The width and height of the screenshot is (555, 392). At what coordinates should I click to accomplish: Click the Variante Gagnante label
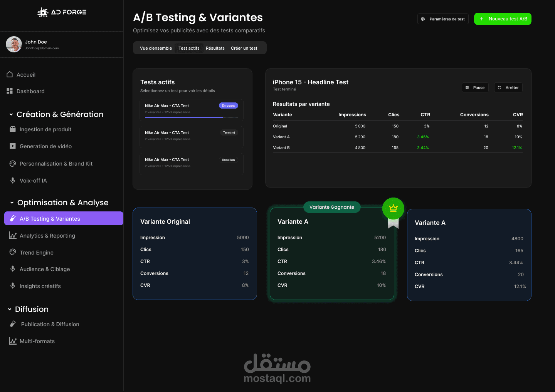pos(332,207)
